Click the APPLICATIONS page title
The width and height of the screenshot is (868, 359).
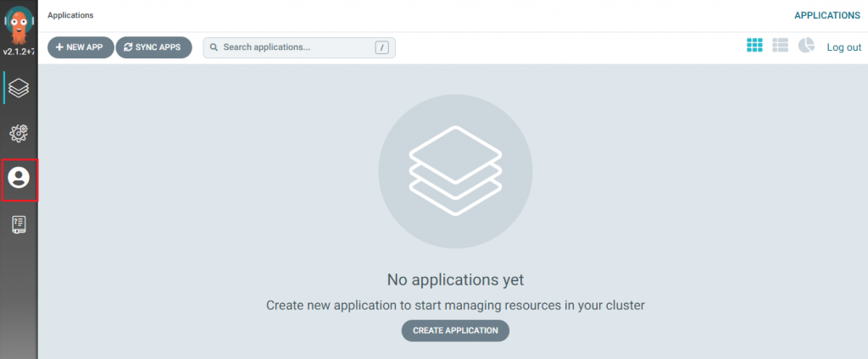827,15
